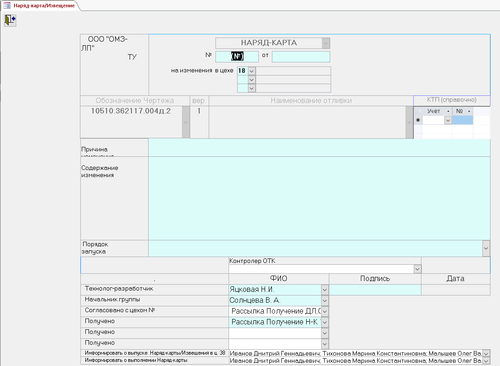Open Рассылка Получение Н-К dropdown arrow
The width and height of the screenshot is (500, 366).
[325, 322]
